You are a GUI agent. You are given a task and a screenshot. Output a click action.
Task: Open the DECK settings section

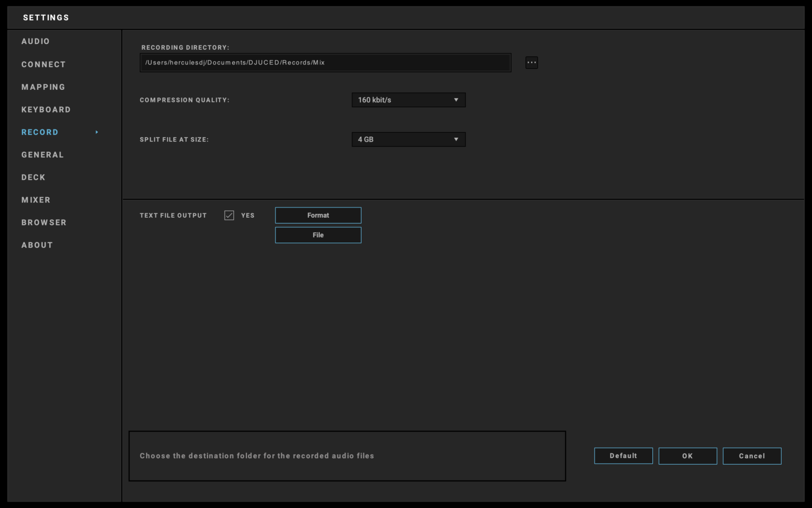point(34,177)
